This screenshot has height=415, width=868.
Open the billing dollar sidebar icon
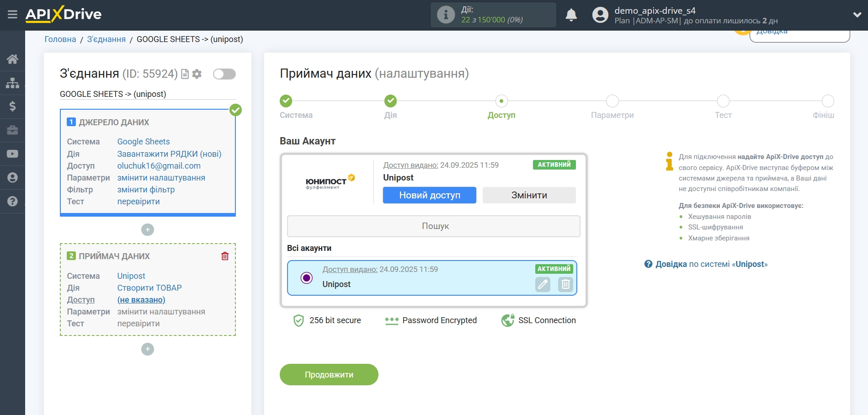tap(12, 106)
